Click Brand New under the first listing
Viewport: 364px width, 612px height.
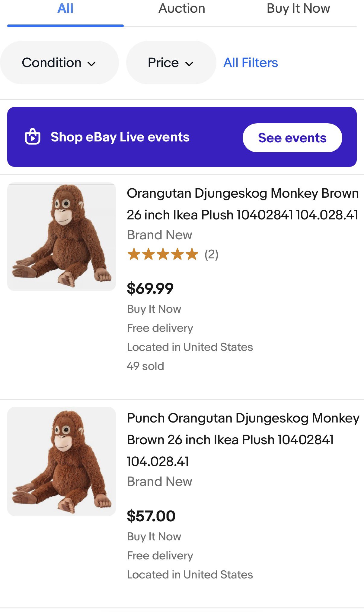[159, 235]
